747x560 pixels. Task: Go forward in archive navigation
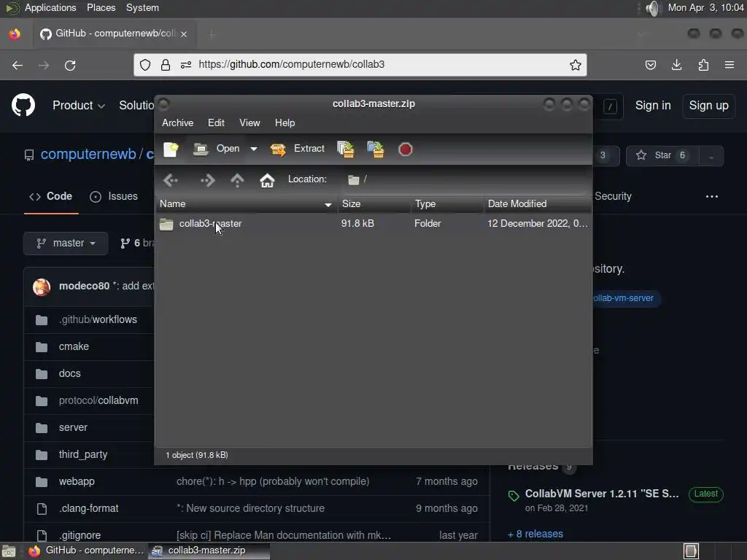pos(208,180)
